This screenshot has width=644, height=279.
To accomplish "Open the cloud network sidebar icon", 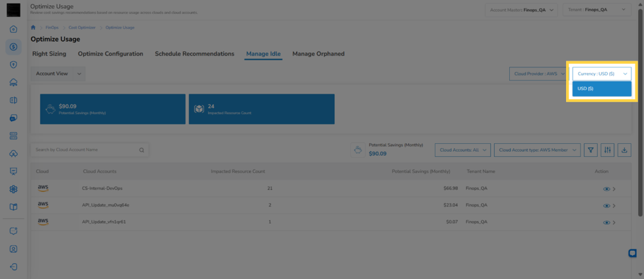I will click(x=13, y=82).
